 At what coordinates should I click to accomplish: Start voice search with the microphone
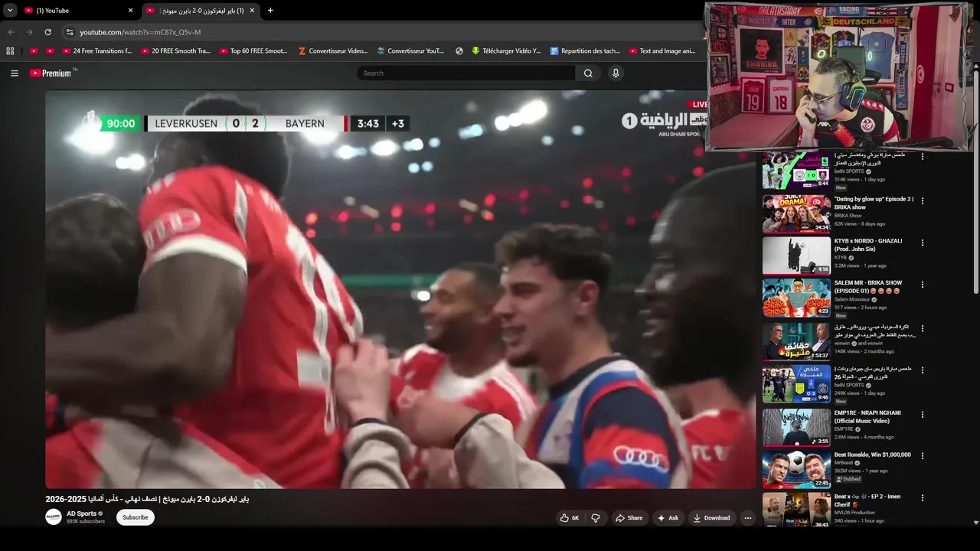point(616,73)
